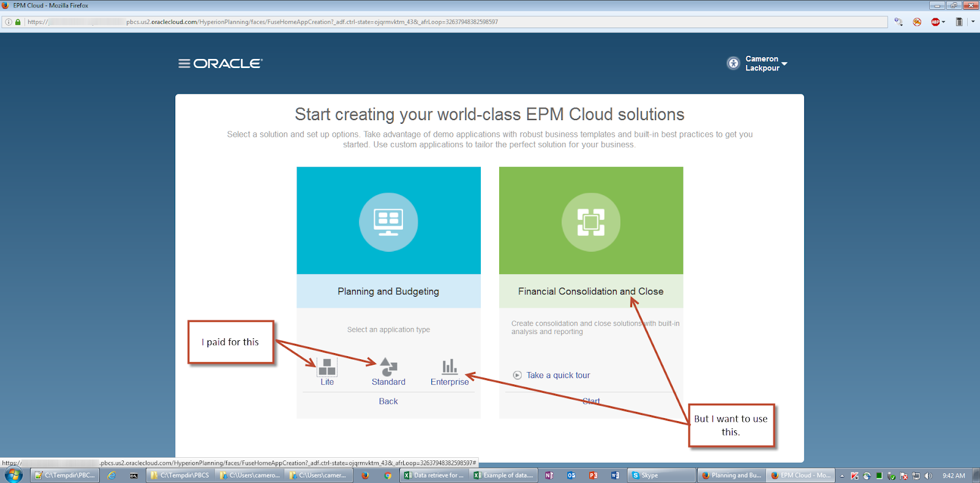Select the Lite application type icon
The width and height of the screenshot is (980, 483).
[327, 367]
